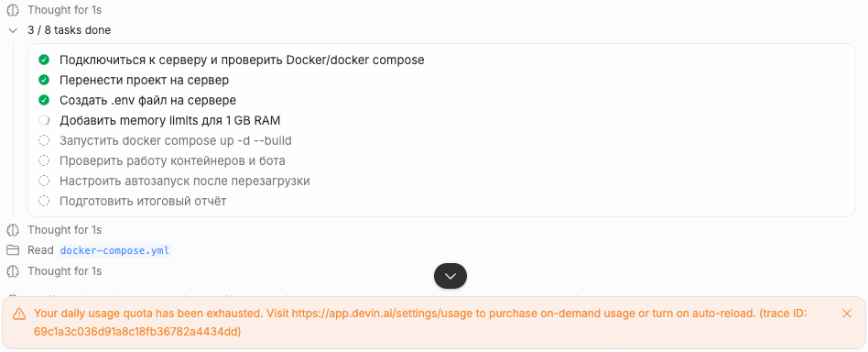The height and width of the screenshot is (352, 868).
Task: Open the docker-compose.yml file link
Action: coord(115,250)
